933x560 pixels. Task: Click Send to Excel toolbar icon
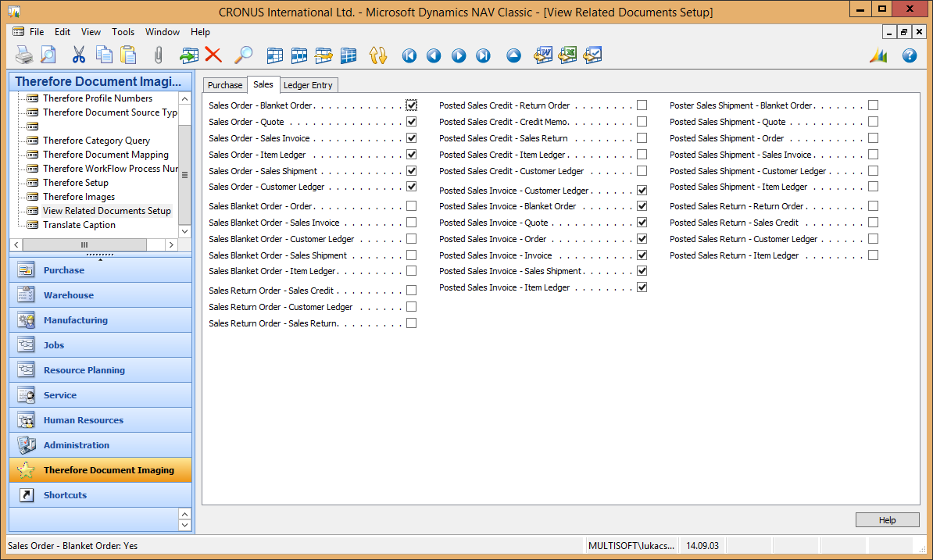click(x=567, y=55)
